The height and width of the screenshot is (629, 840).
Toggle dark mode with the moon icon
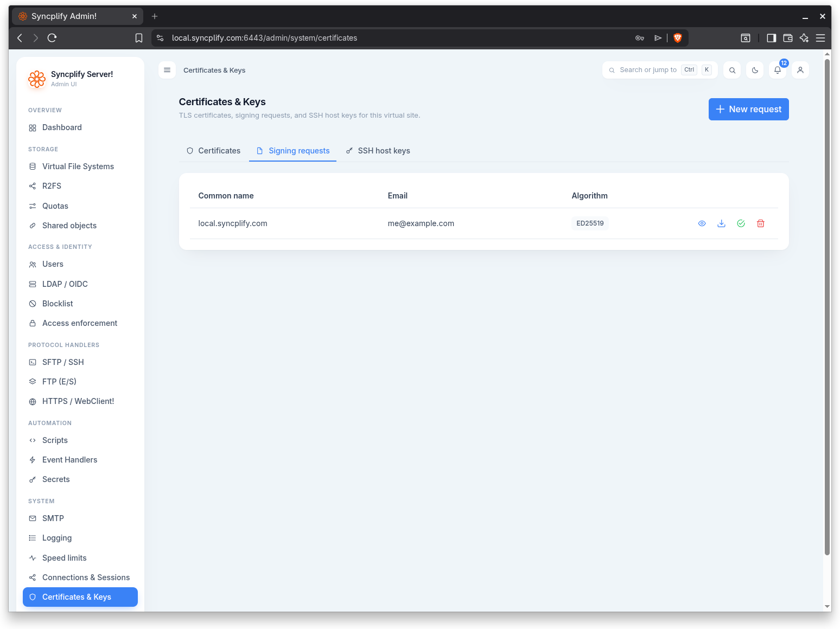click(x=755, y=70)
